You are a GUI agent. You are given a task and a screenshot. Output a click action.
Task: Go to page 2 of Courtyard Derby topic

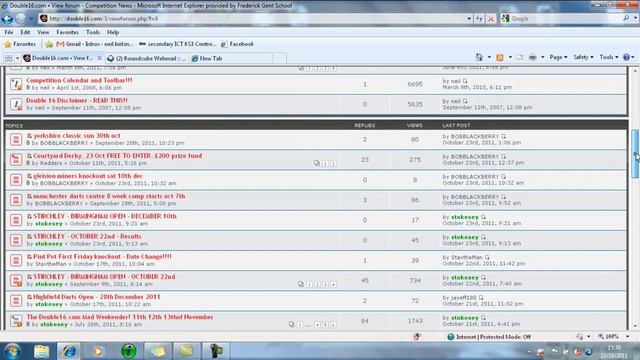[333, 163]
